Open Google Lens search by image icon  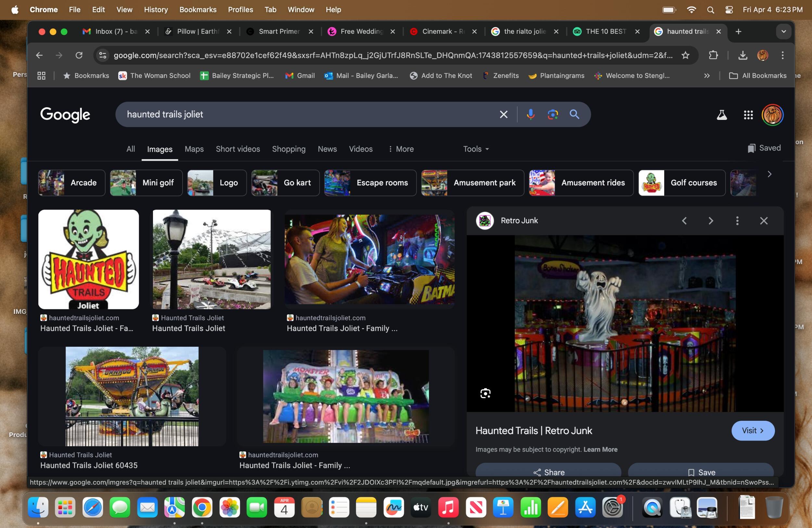point(553,114)
